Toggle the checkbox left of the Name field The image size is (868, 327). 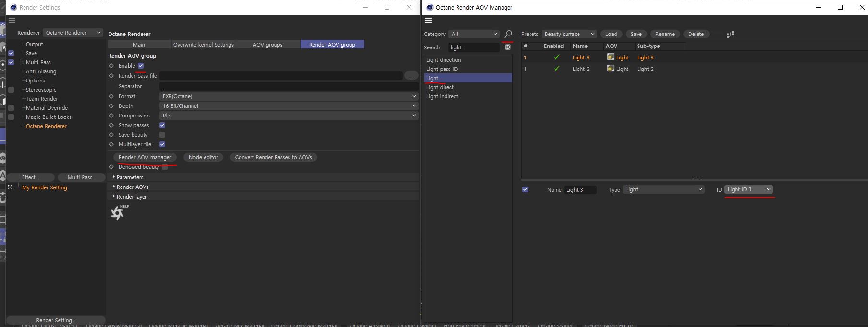525,189
